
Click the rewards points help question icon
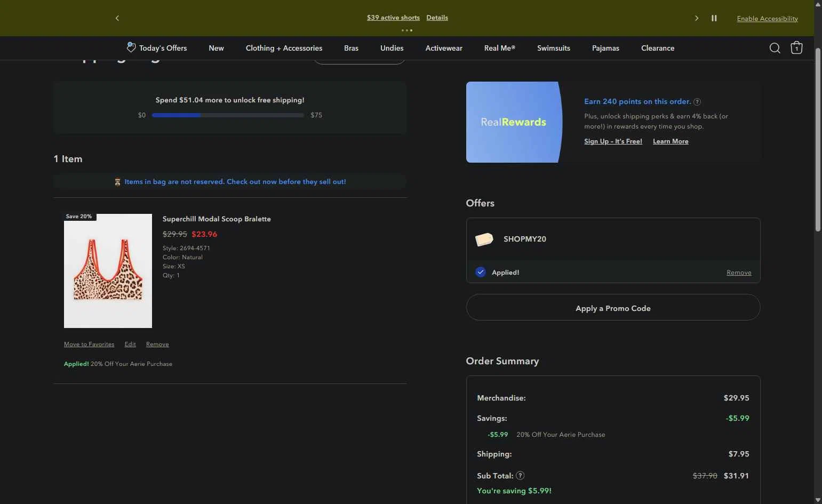click(697, 102)
